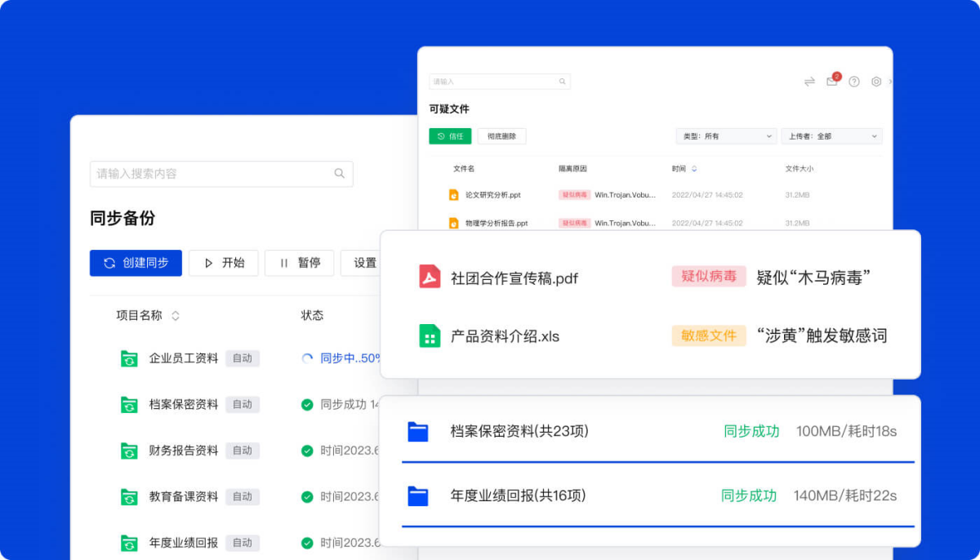980x560 pixels.
Task: Click the PPT icon beside 论文研究分析.ppt
Action: pyautogui.click(x=455, y=194)
